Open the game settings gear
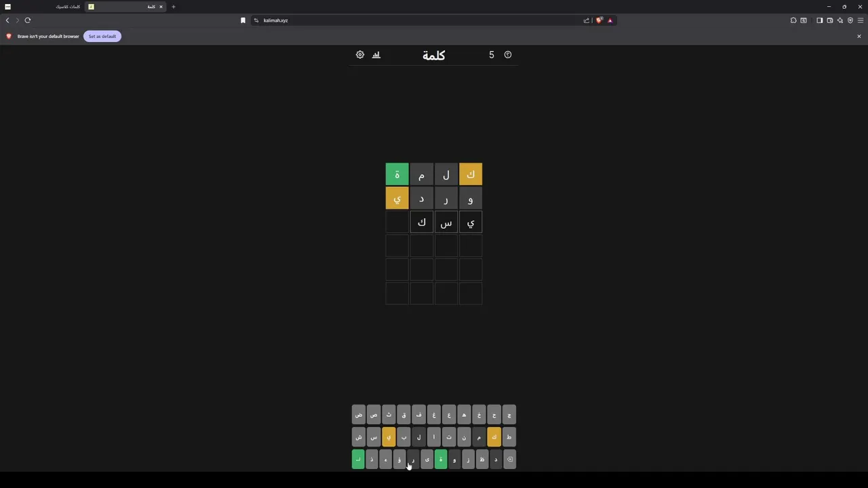The height and width of the screenshot is (488, 868). point(360,55)
